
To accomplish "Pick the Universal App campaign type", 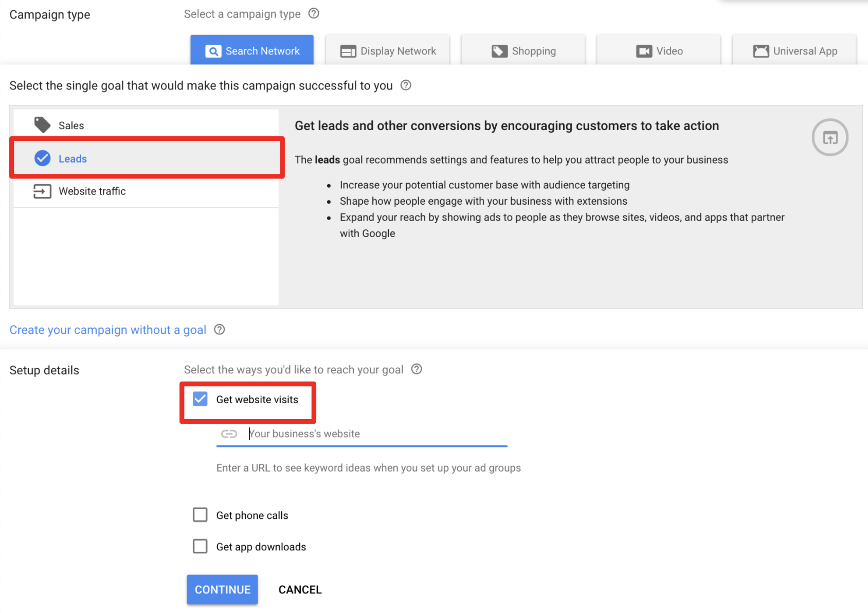I will coord(794,51).
